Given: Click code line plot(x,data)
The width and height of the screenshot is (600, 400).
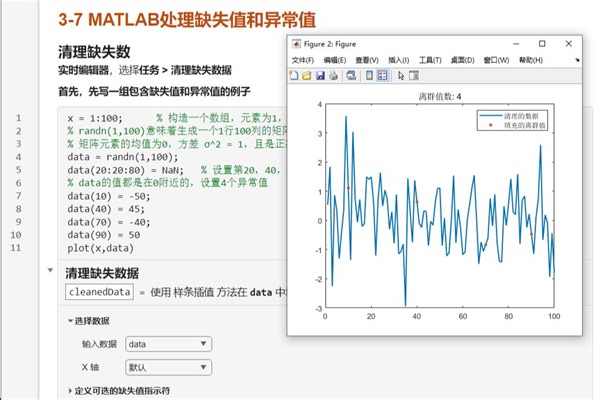Looking at the screenshot, I should 100,248.
